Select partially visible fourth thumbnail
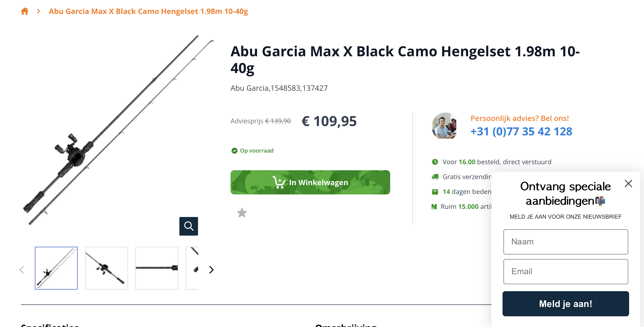Screen dimensions: 644x327 coord(192,268)
